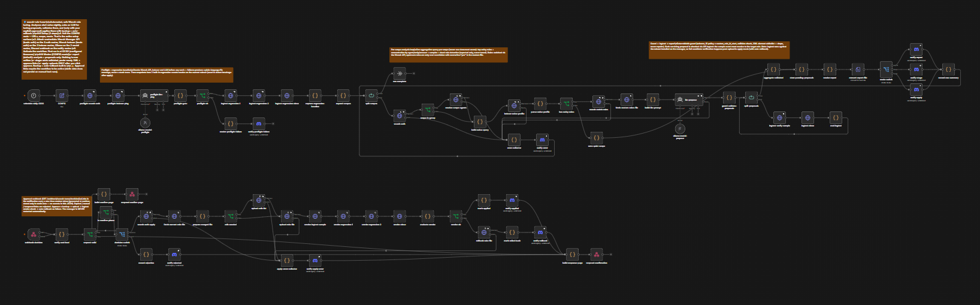Select the Guard and logtest sticky note
The height and width of the screenshot is (305, 980).
[719, 50]
